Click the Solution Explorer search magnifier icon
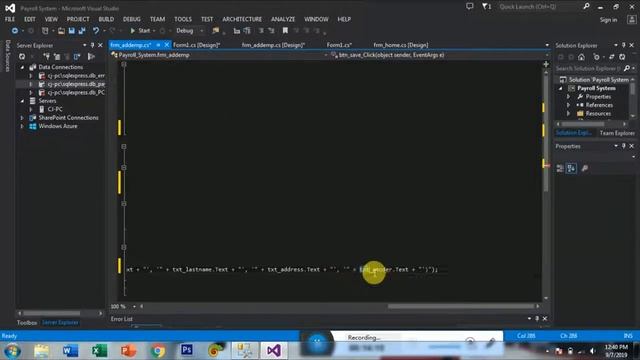640x360 pixels. tap(627, 69)
